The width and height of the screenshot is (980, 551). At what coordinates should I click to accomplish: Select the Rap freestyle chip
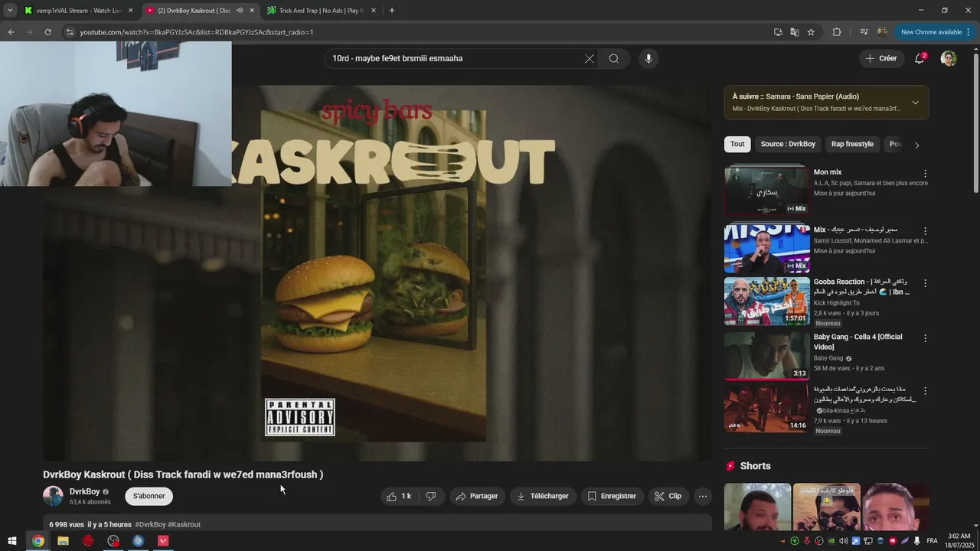tap(852, 144)
